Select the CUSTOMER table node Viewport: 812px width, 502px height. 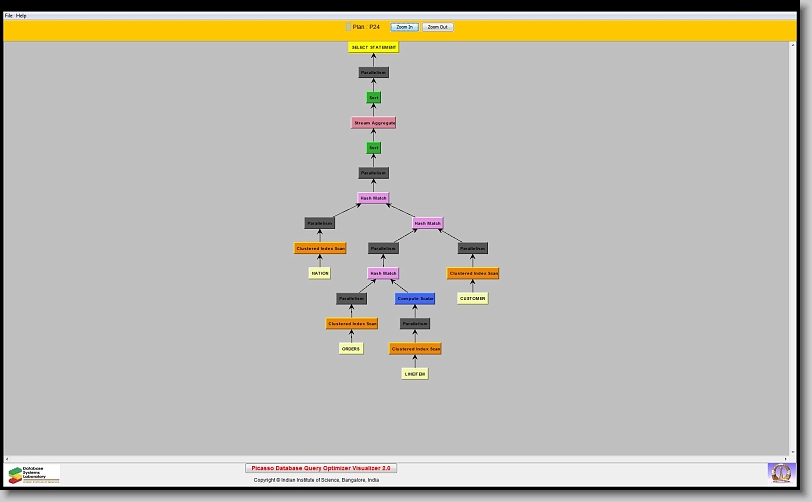point(473,298)
